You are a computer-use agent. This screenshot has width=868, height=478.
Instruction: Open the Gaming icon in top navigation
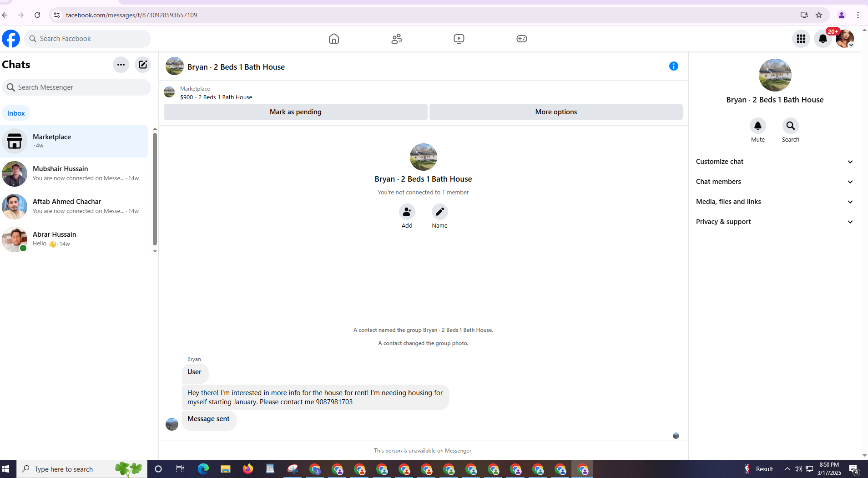tap(522, 39)
